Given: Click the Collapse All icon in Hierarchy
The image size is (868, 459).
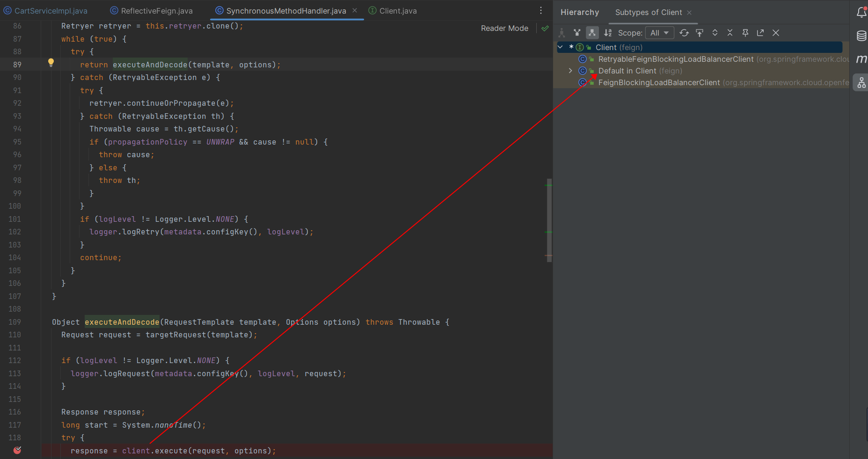Looking at the screenshot, I should (x=730, y=33).
